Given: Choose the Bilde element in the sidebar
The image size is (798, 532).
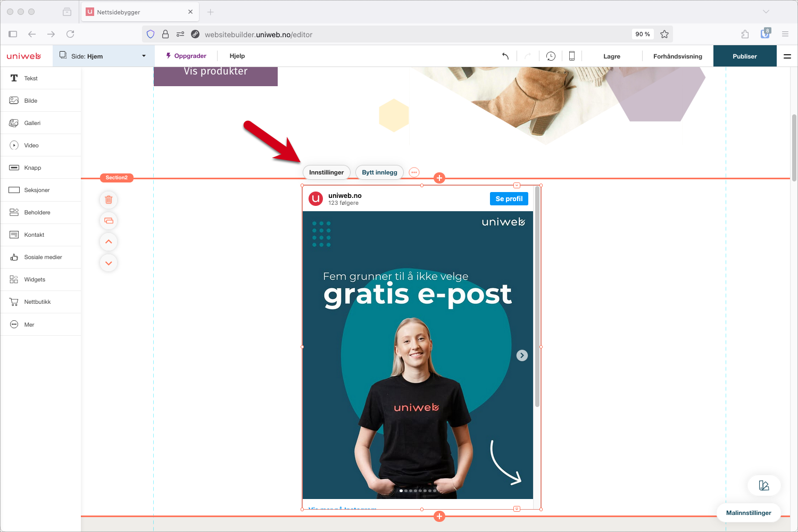Looking at the screenshot, I should coord(40,101).
